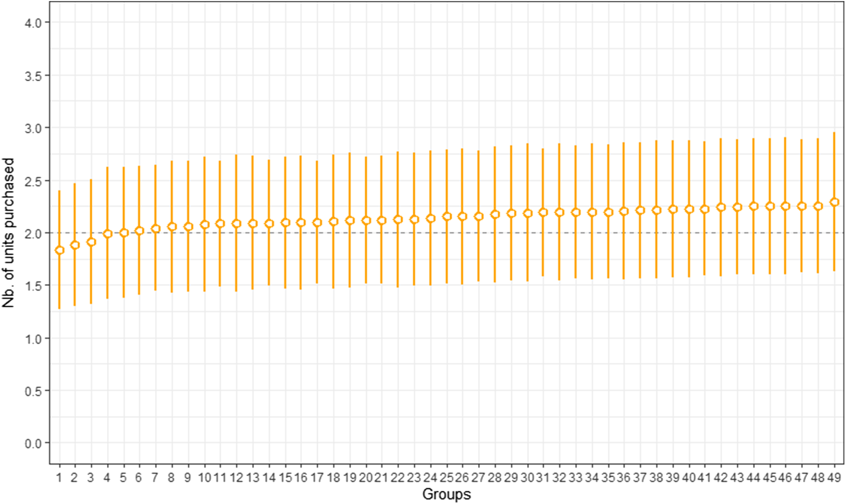Click the 'Nb. of units purchased' axis title

click(x=8, y=232)
